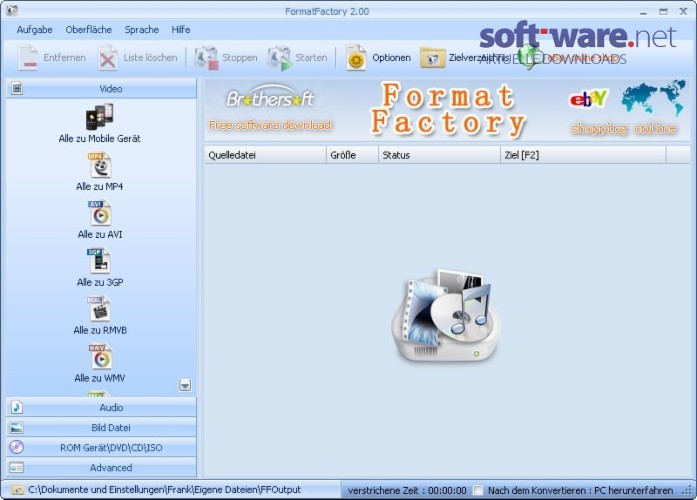This screenshot has height=500, width=697.
Task: Open the Sprache menu
Action: [x=141, y=30]
